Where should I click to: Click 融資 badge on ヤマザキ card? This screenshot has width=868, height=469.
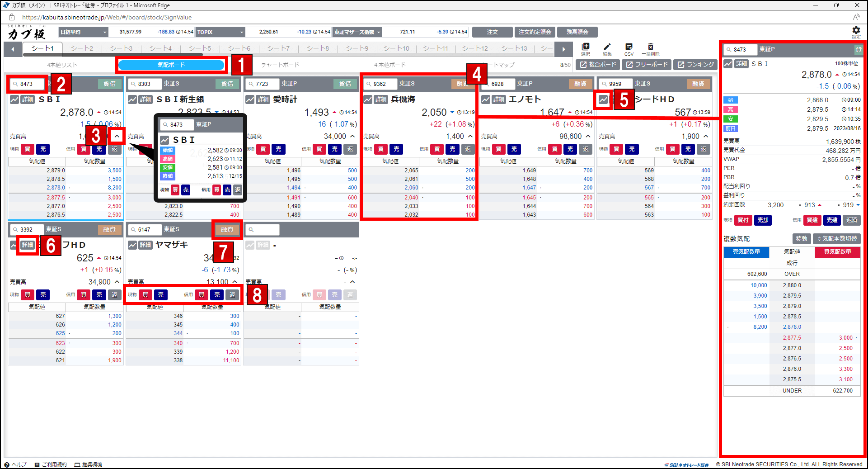[227, 230]
